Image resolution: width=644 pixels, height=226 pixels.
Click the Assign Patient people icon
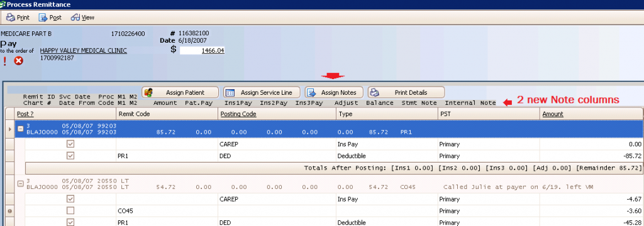(x=150, y=93)
